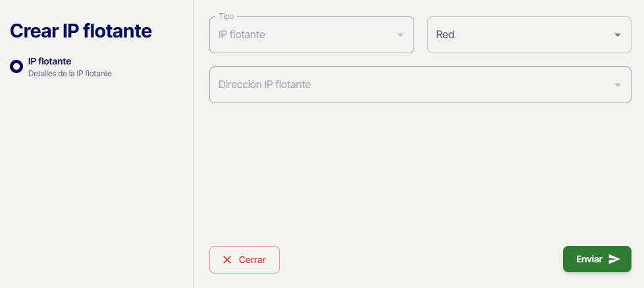Submit the form with Enviar button
Image resolution: width=644 pixels, height=288 pixels.
point(597,259)
